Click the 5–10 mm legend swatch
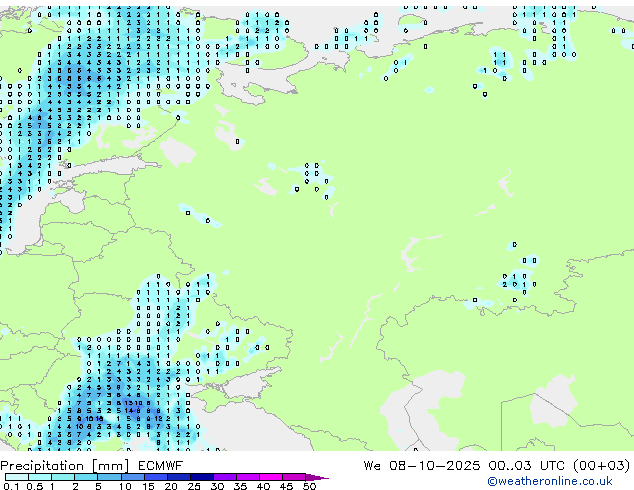The width and height of the screenshot is (634, 490). (109, 477)
